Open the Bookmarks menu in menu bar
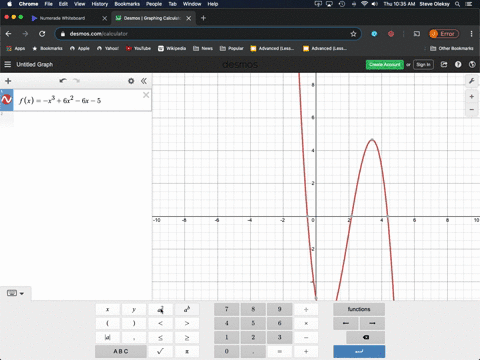Screen dimensions: 480x360 (x=127, y=4)
